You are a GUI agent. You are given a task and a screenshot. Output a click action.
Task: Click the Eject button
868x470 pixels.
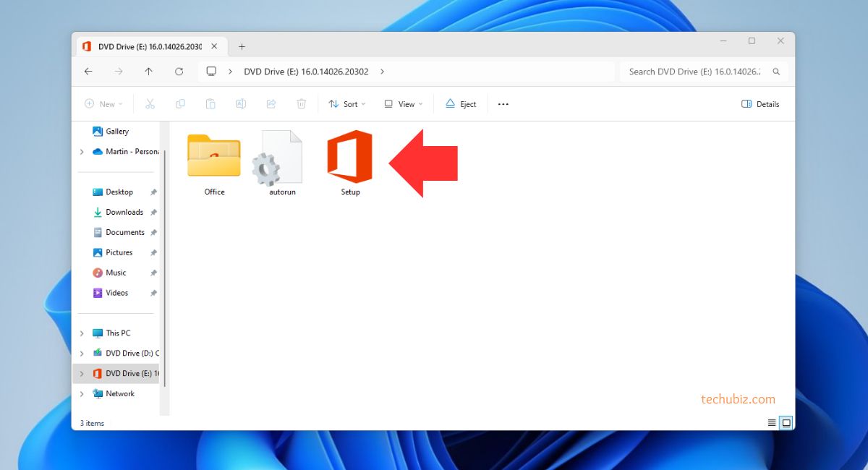tap(461, 104)
